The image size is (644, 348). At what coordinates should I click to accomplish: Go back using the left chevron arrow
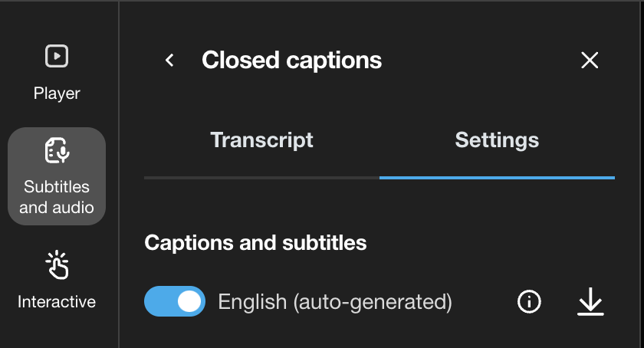point(170,60)
